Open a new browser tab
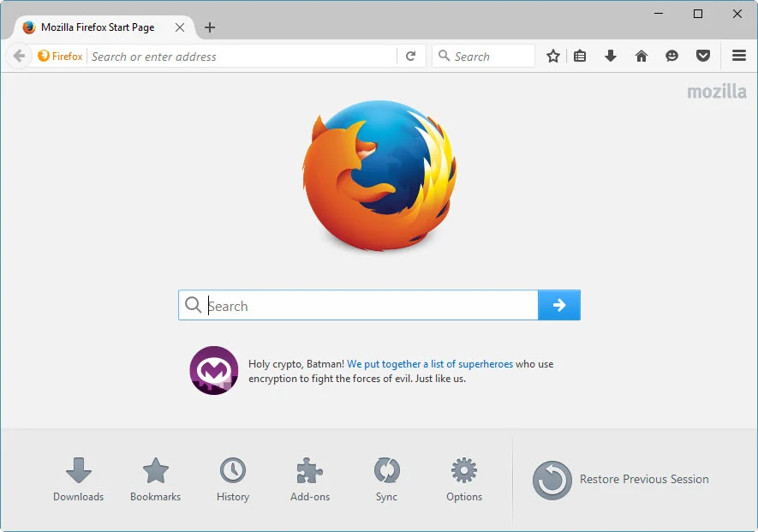758x532 pixels. click(x=210, y=27)
